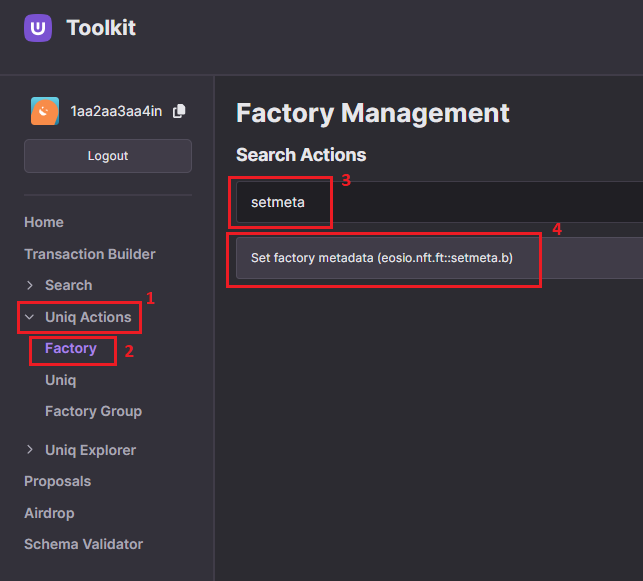Open the Airdrop page
Screen dimensions: 643x581
(x=49, y=513)
